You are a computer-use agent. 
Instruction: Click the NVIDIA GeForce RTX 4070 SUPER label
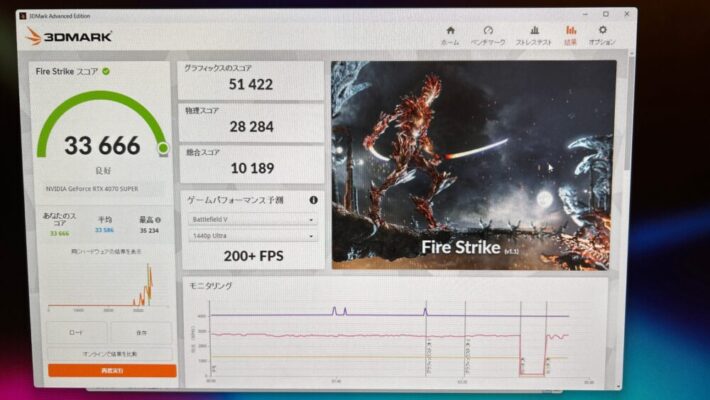[92, 188]
